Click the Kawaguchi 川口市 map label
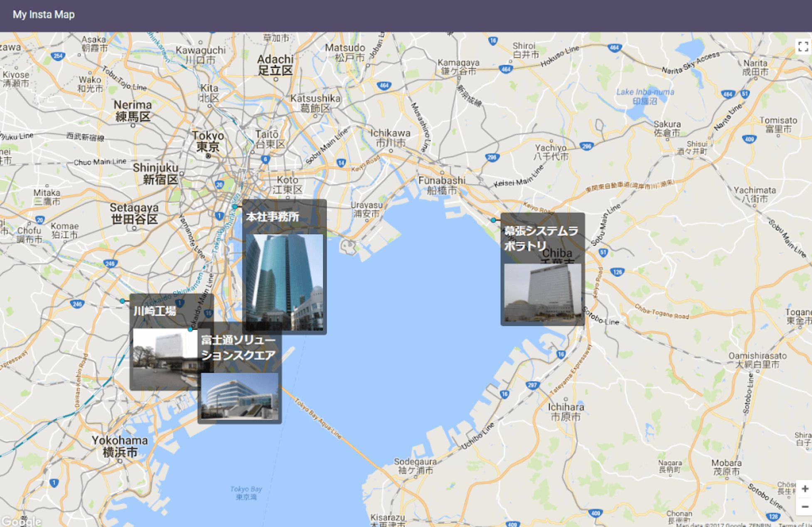Screen dimensions: 812x527 [201, 55]
